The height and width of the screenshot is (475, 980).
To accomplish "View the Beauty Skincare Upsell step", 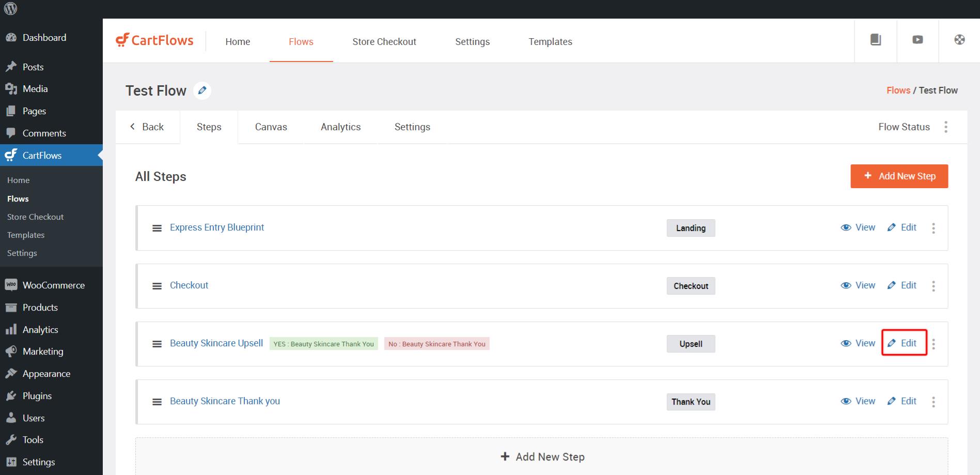I will [858, 343].
